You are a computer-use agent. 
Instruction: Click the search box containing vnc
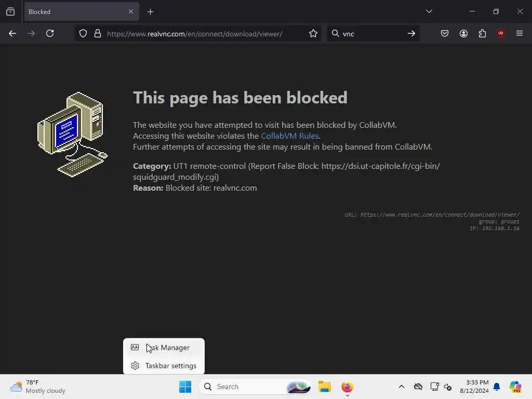(x=373, y=34)
